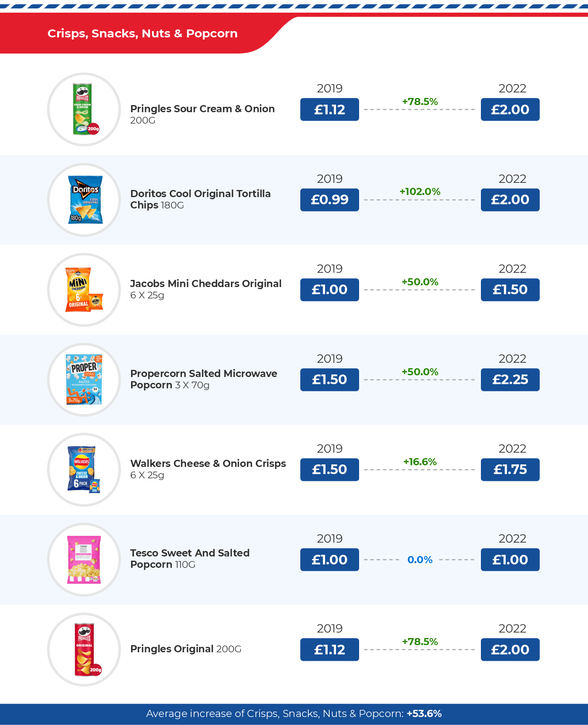Click the blue 0.0% change label
This screenshot has height=725, width=588.
(420, 560)
